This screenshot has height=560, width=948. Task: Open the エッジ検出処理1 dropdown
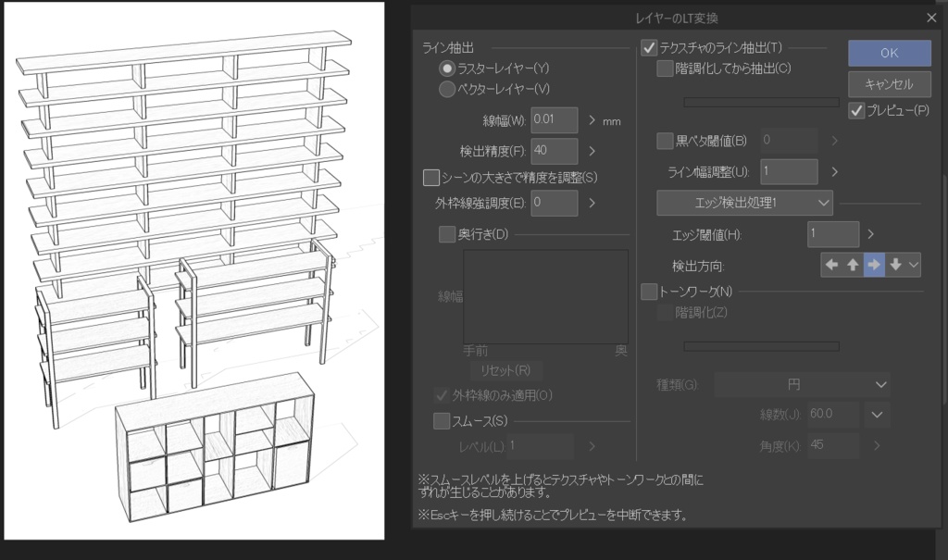pos(744,203)
